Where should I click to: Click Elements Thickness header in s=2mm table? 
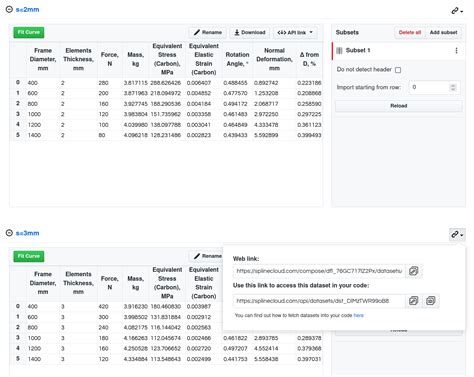[x=78, y=59]
